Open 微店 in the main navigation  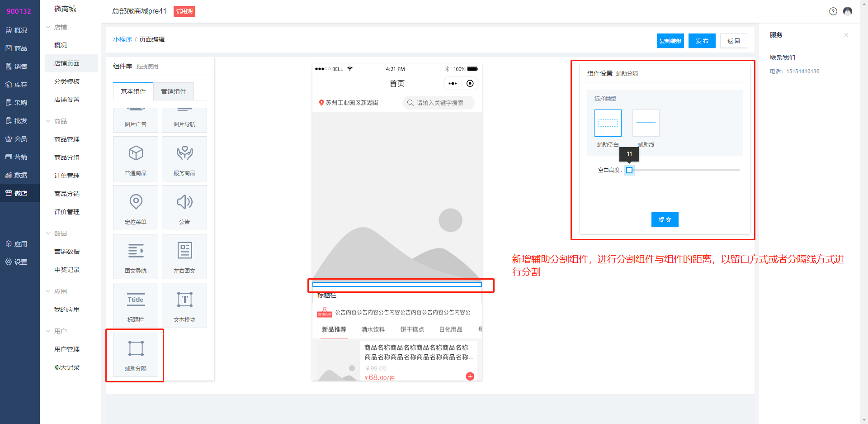click(20, 193)
